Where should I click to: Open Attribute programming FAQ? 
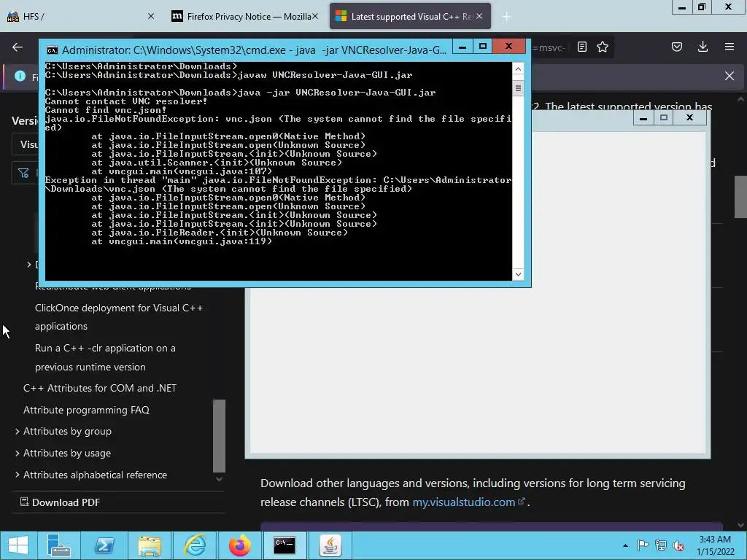[86, 410]
